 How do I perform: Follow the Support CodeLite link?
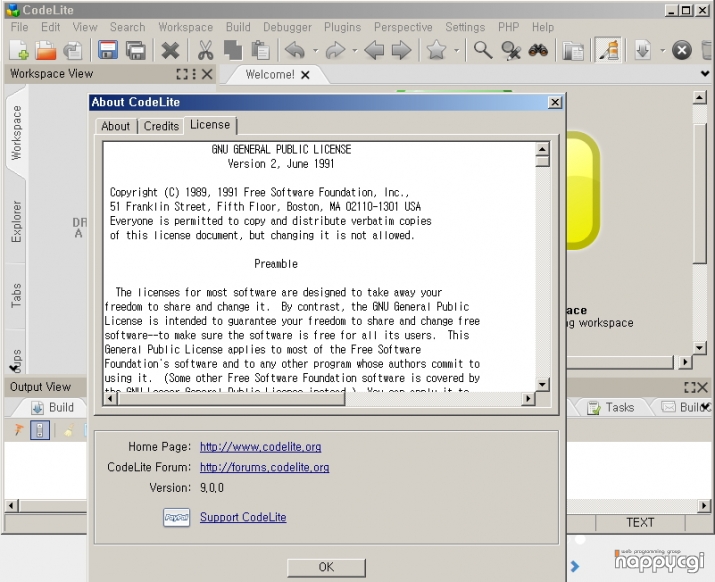pos(243,517)
